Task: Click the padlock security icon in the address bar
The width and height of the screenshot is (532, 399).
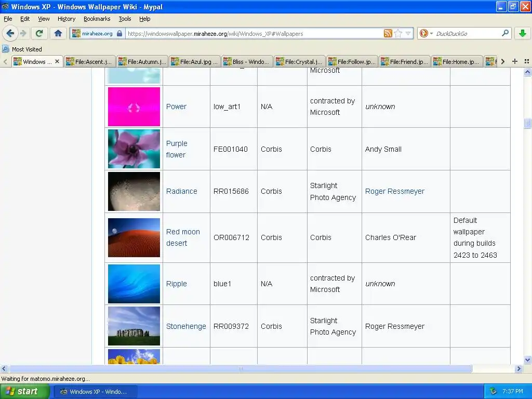Action: (119, 33)
